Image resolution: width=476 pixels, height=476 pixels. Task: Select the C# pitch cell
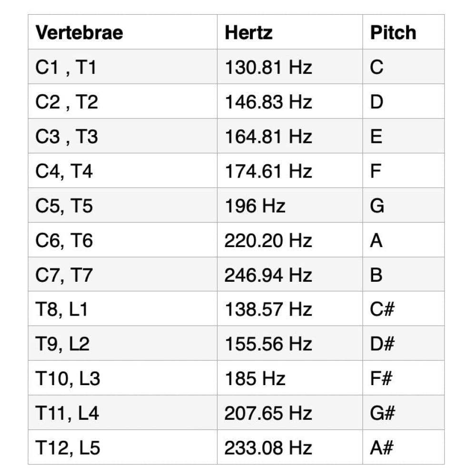tap(382, 309)
